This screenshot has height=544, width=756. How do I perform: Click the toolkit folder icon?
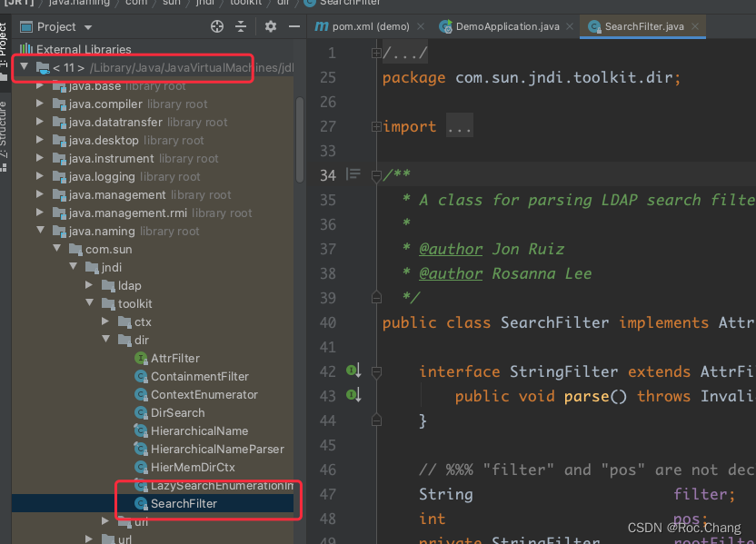(x=108, y=304)
